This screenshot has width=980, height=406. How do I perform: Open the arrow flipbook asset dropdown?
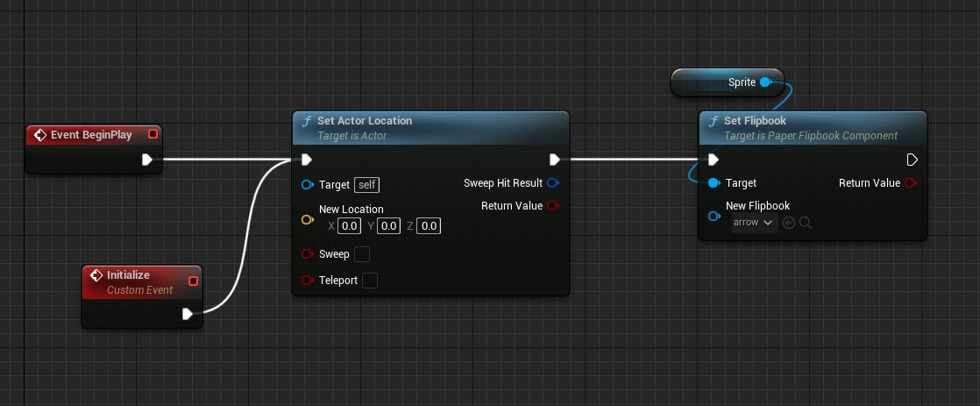point(754,224)
